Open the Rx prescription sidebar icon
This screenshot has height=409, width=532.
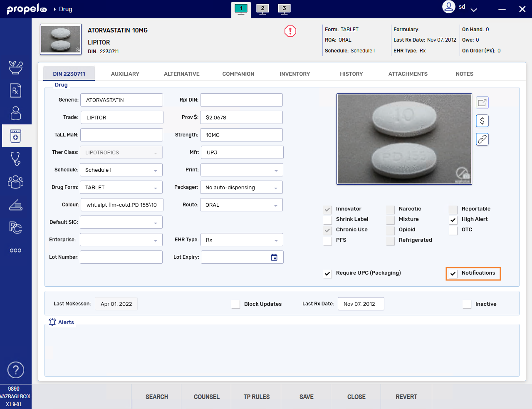(x=16, y=90)
